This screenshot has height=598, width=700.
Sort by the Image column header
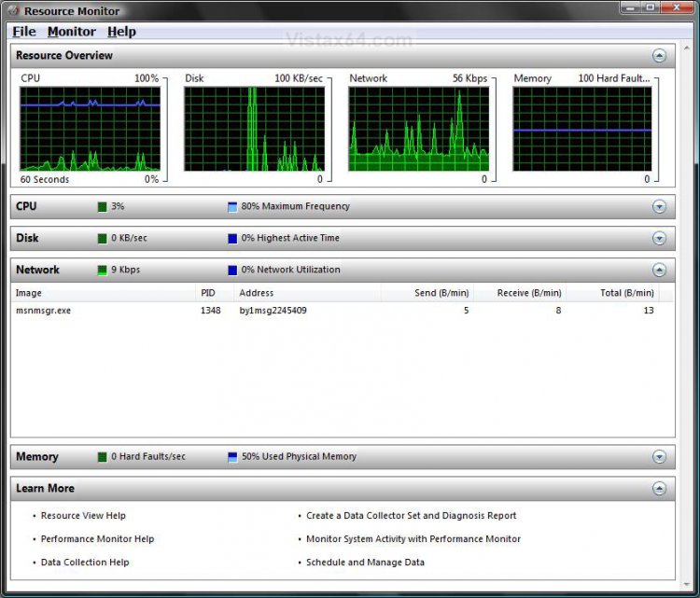coord(29,293)
